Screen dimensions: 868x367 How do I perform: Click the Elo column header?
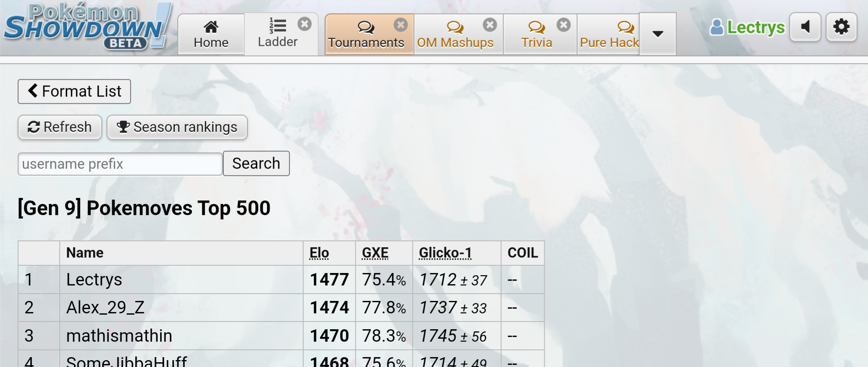(x=319, y=253)
